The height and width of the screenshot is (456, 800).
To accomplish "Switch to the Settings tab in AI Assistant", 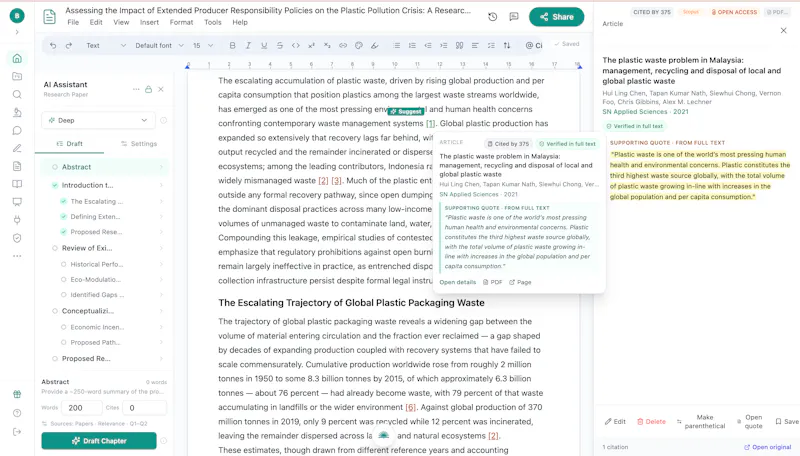I will coord(139,144).
